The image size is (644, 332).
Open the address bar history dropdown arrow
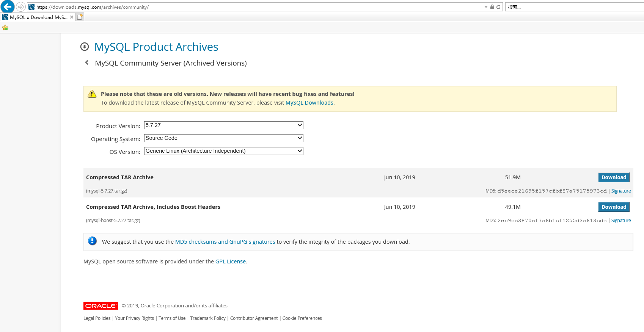tap(486, 7)
